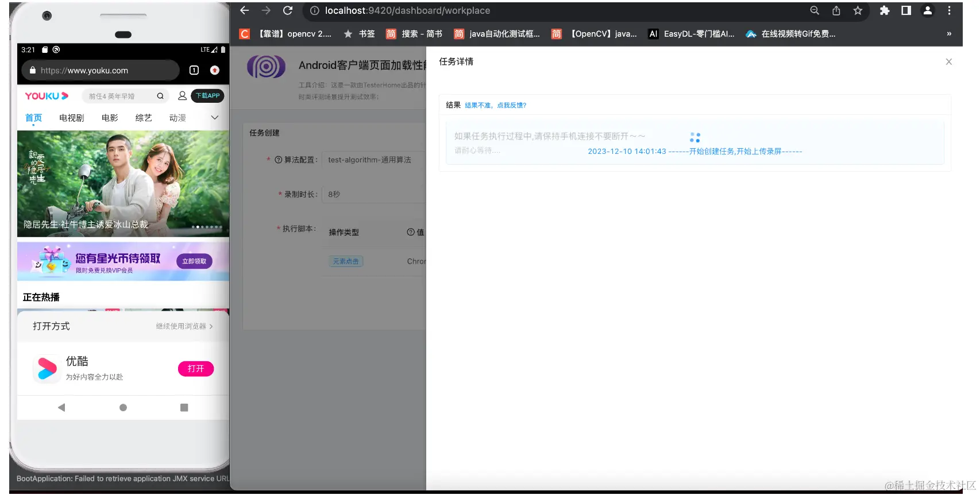Click the browser forward arrow
The width and height of the screenshot is (980, 495).
coord(266,10)
